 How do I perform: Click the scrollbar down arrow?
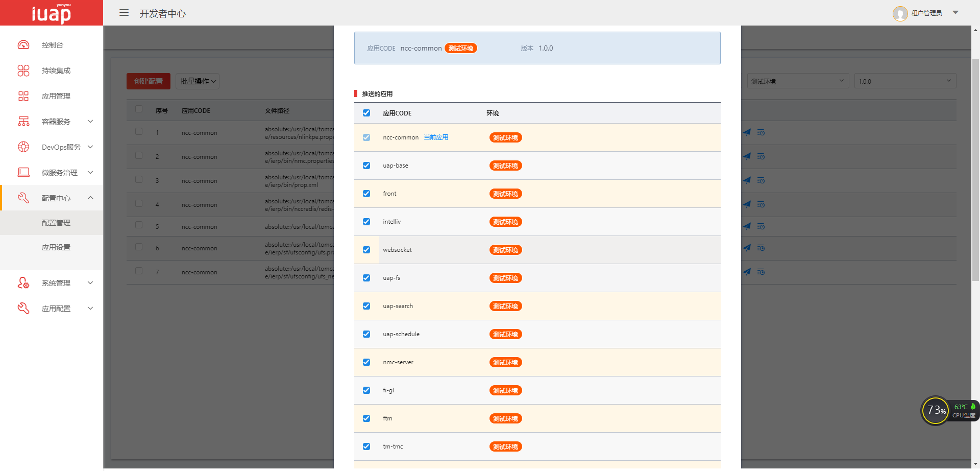coord(975,464)
